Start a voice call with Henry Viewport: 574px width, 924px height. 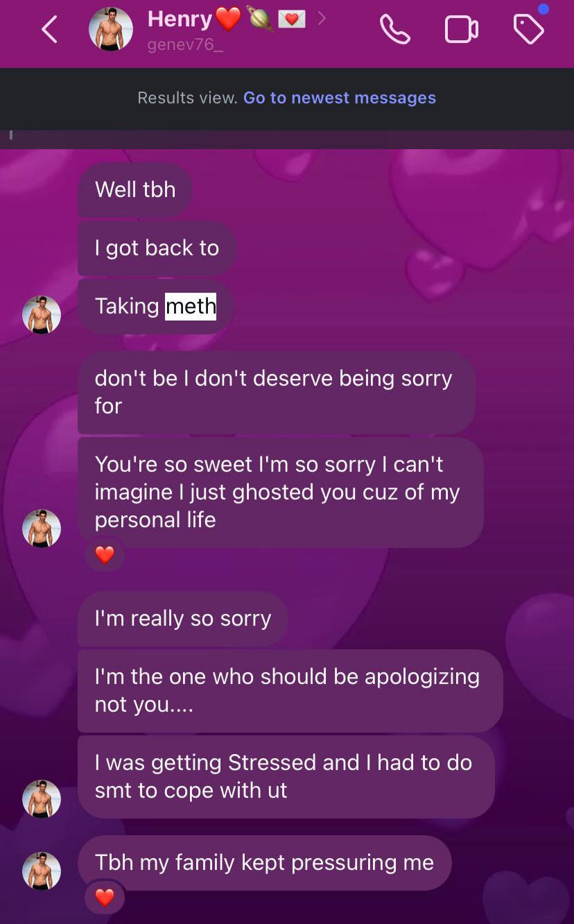[x=395, y=30]
